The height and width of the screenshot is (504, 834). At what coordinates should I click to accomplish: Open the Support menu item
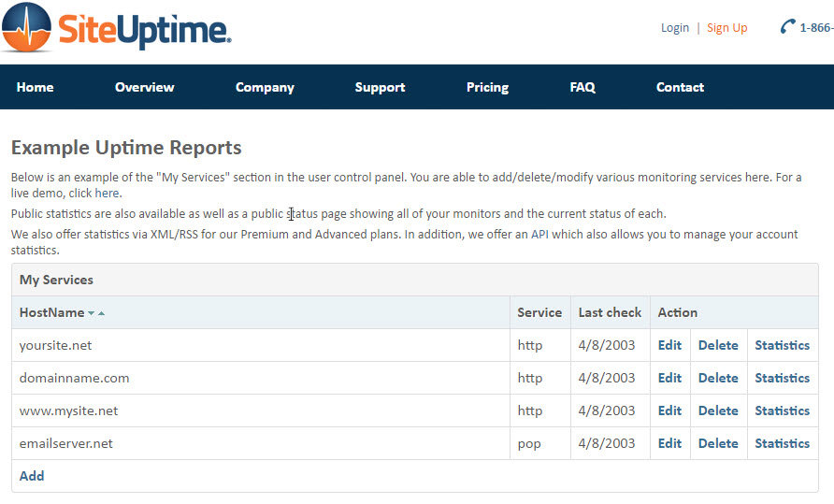coord(380,87)
